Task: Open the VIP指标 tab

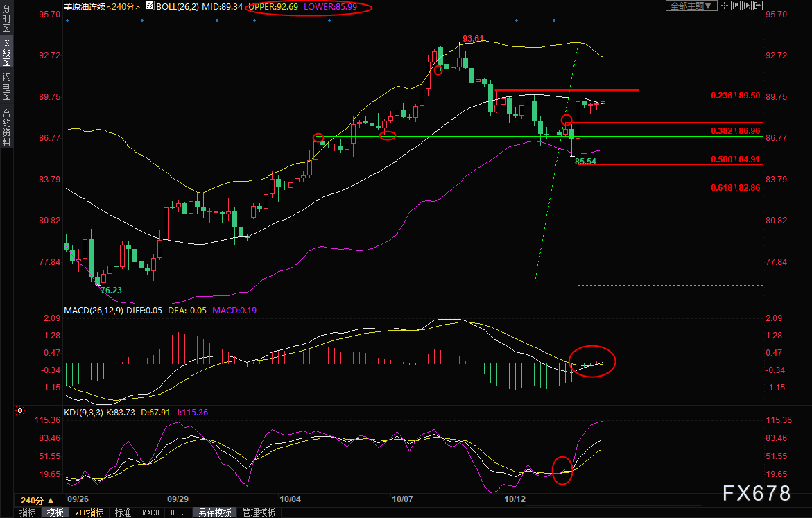Action: click(x=89, y=512)
